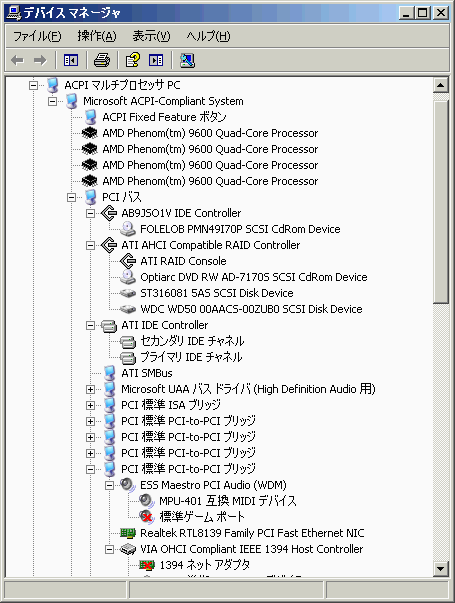Image resolution: width=455 pixels, height=603 pixels.
Task: Collapse the Microsoft ACPI-Compliant System node
Action: [52, 101]
